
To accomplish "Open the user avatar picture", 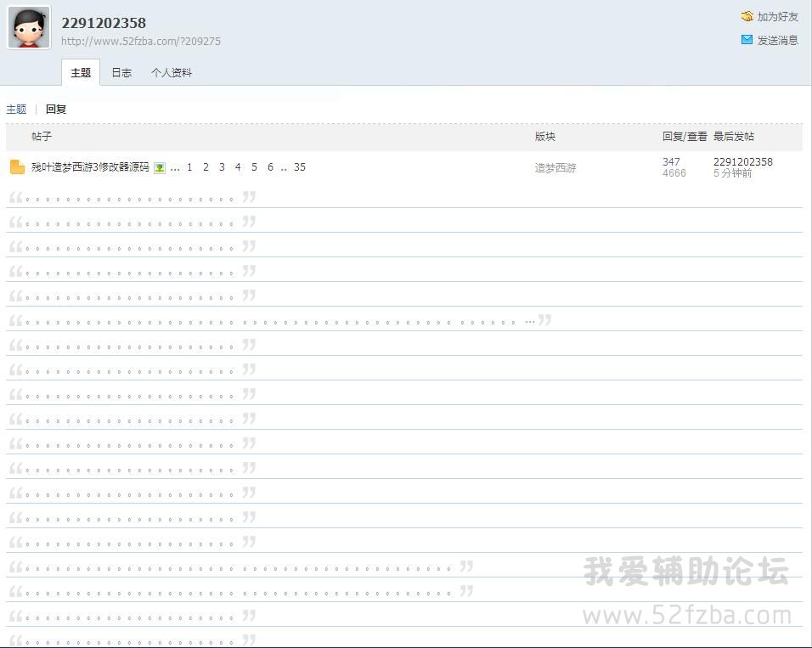I will pos(29,27).
